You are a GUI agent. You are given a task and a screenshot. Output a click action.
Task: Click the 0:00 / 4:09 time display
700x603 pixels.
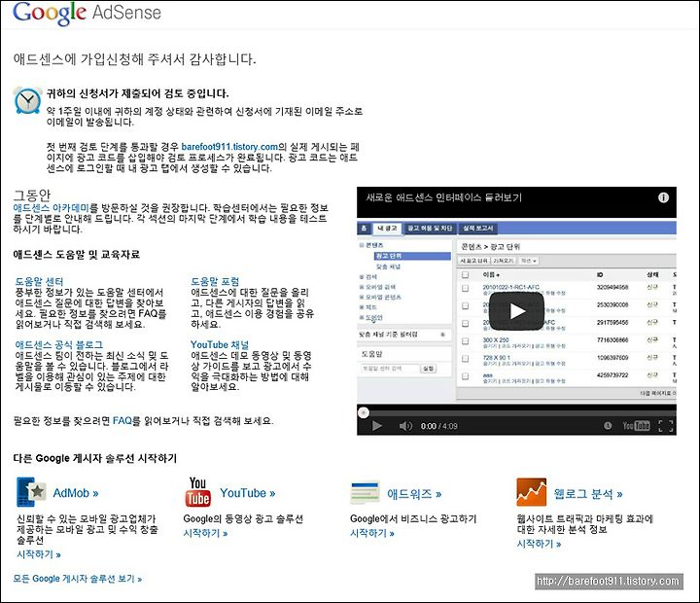pyautogui.click(x=438, y=426)
